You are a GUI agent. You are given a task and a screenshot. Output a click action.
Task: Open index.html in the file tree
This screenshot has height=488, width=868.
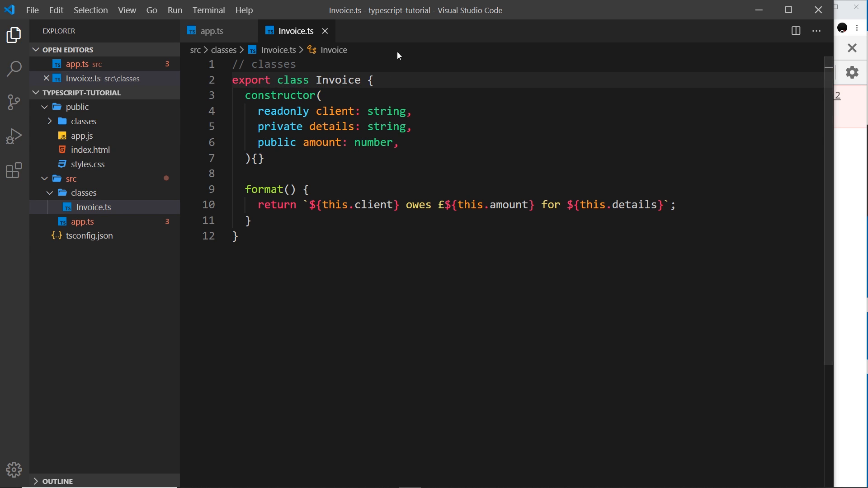click(104, 150)
